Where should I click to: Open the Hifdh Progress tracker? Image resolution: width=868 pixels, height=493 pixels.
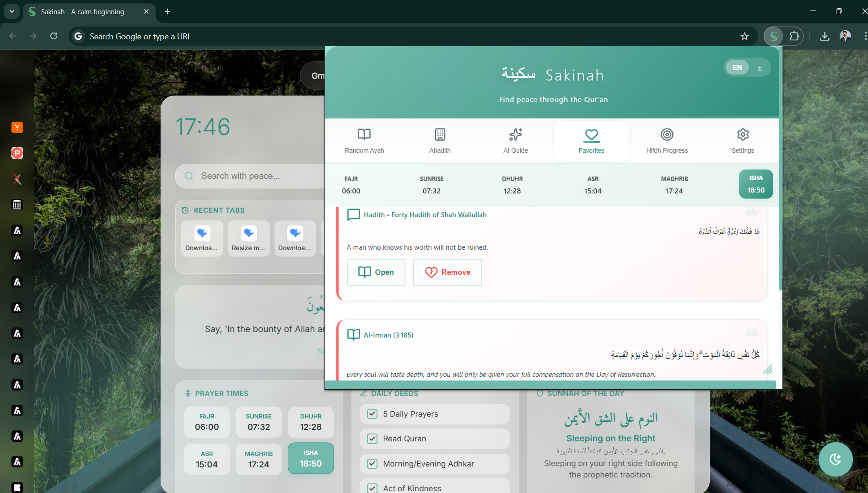click(667, 140)
